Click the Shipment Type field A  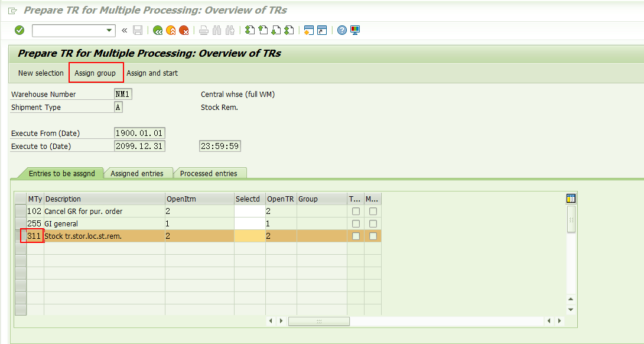[x=118, y=107]
